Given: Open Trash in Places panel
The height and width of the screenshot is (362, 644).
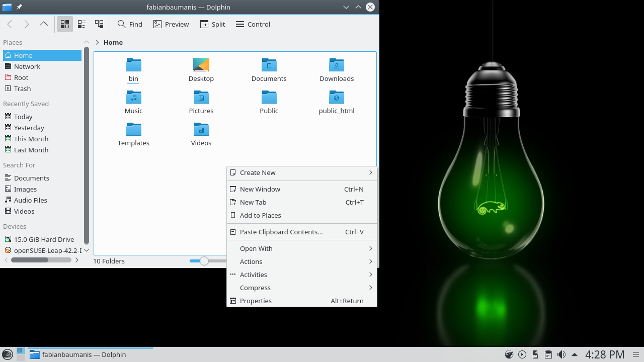Looking at the screenshot, I should [x=22, y=88].
